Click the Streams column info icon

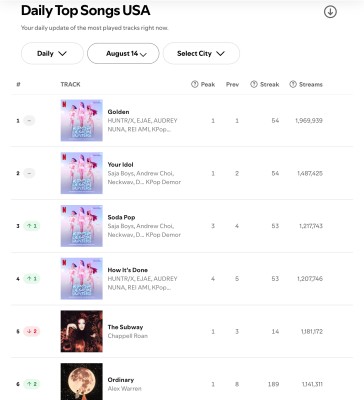293,84
